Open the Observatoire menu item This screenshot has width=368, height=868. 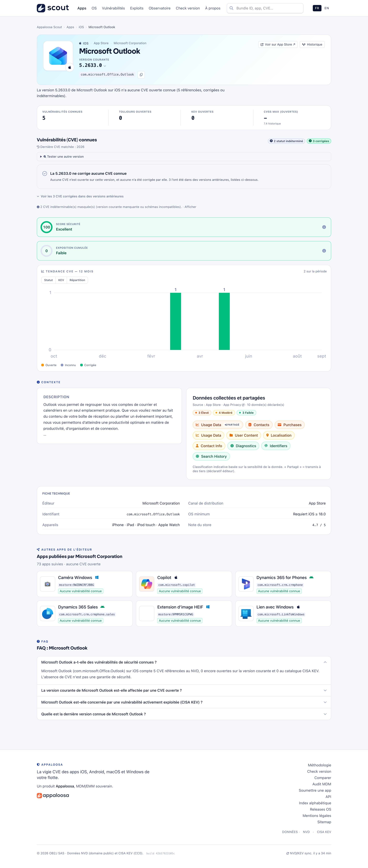pos(159,8)
